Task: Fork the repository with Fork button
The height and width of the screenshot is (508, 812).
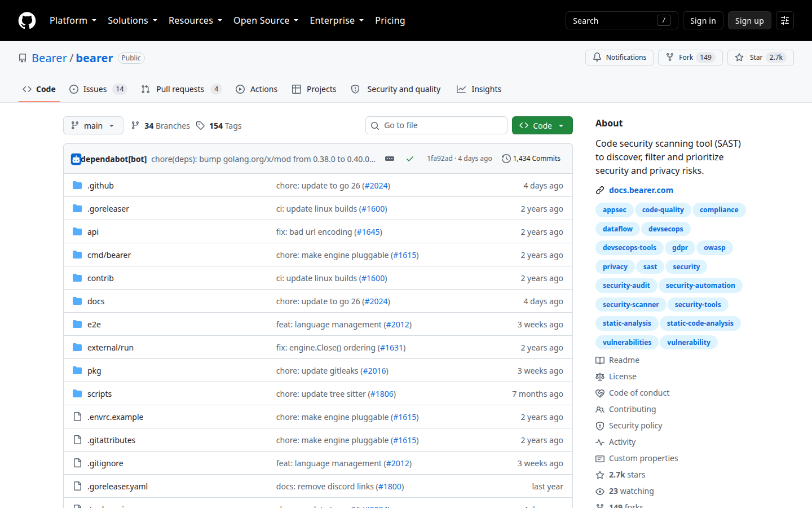Action: coord(690,58)
